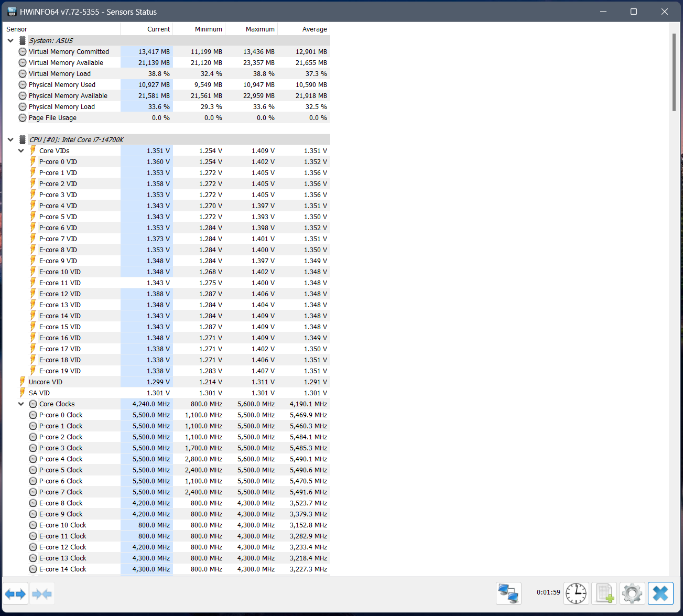Collapse the CPU [#0] Intel Core section

(10, 139)
